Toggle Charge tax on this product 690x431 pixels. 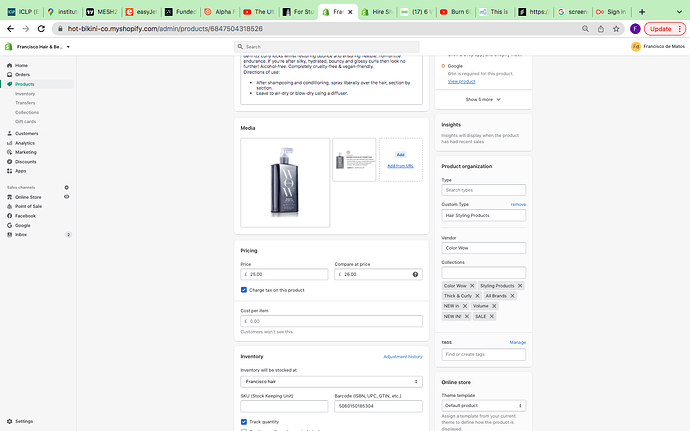pos(244,290)
